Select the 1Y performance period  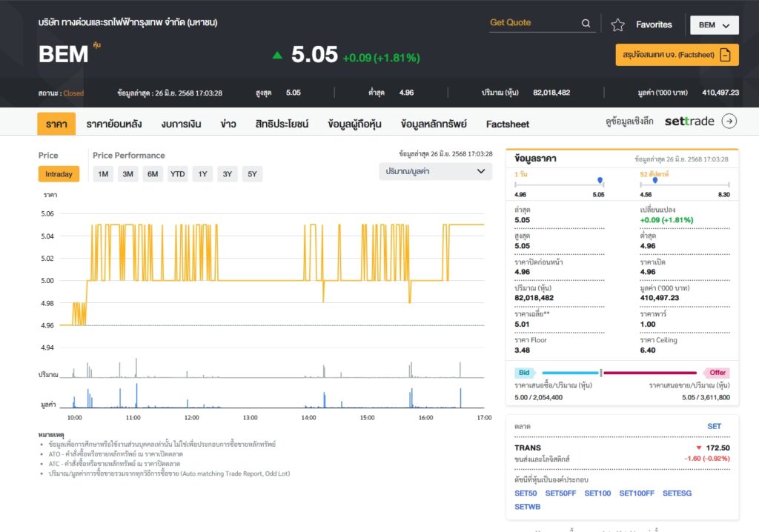click(202, 174)
